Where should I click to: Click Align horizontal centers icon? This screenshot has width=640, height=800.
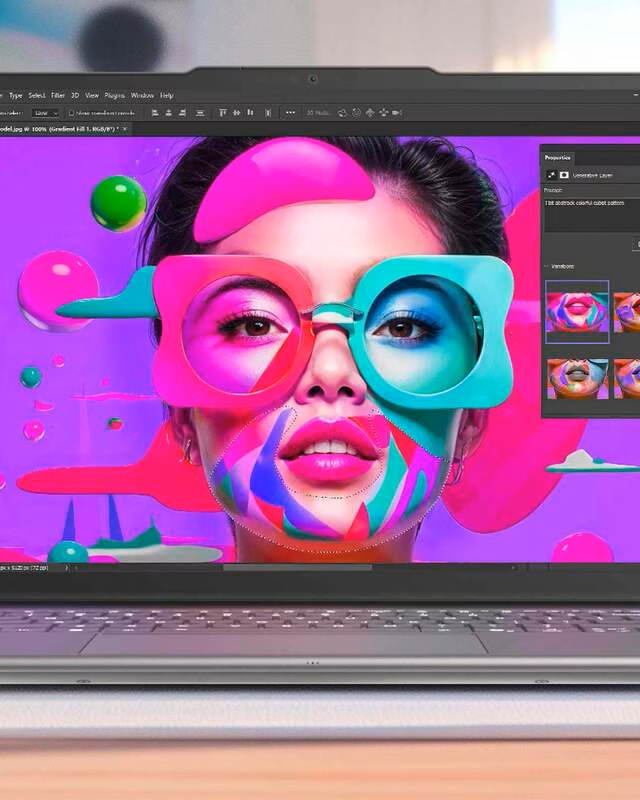(168, 113)
